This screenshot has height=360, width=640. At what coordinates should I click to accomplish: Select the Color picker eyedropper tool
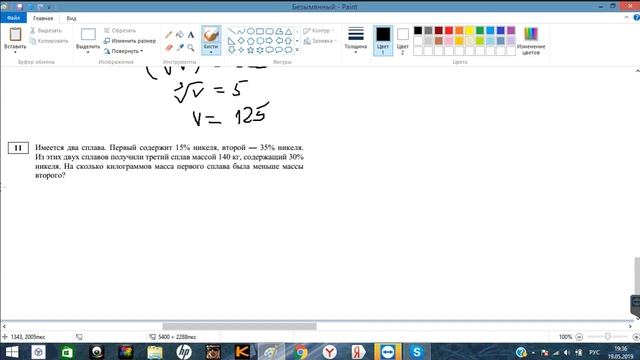point(180,48)
